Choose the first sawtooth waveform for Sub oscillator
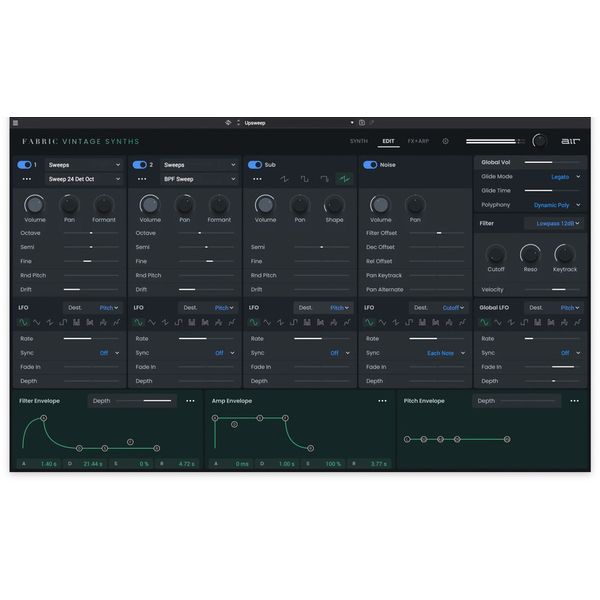This screenshot has width=600, height=600. tap(284, 179)
